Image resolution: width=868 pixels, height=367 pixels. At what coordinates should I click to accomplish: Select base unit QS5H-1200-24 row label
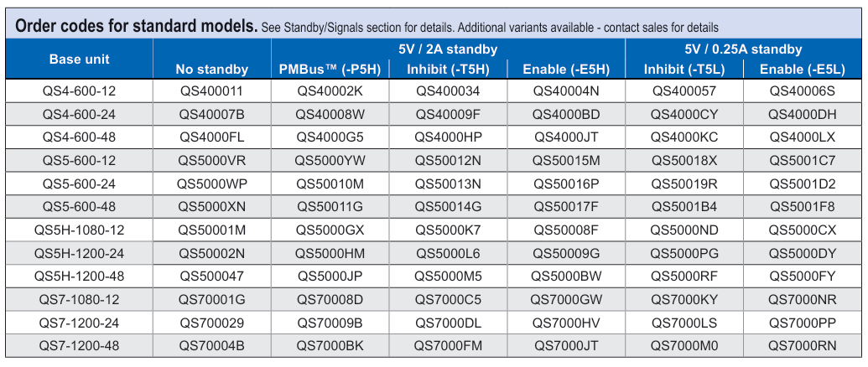pos(79,254)
